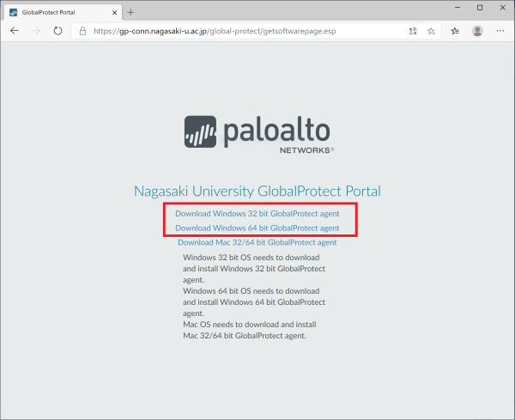Reload the page with the refresh icon
This screenshot has width=515, height=420.
pos(58,30)
